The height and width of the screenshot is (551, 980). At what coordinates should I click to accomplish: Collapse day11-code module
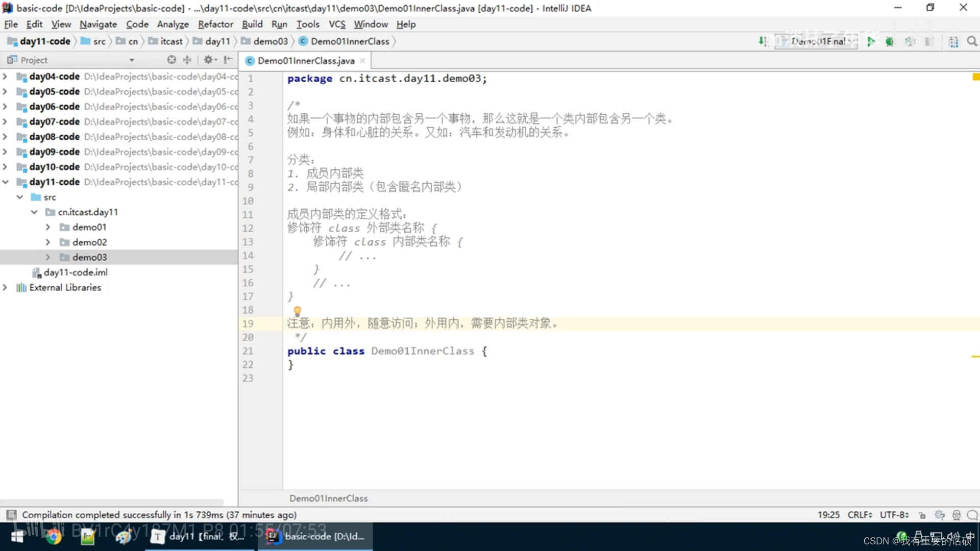[5, 182]
